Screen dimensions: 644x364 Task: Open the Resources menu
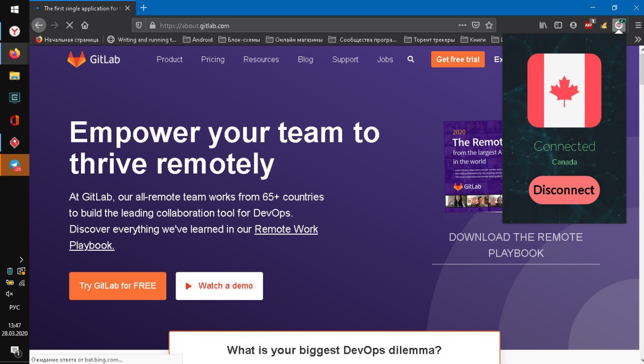click(261, 59)
